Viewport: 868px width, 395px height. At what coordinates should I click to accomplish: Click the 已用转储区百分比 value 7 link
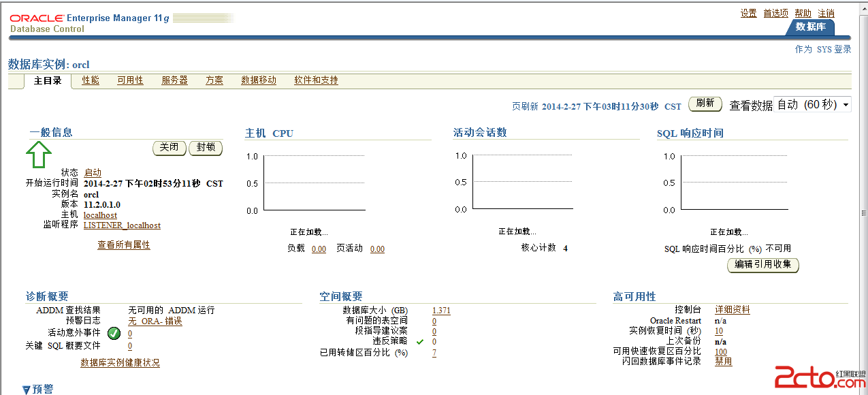coord(434,353)
